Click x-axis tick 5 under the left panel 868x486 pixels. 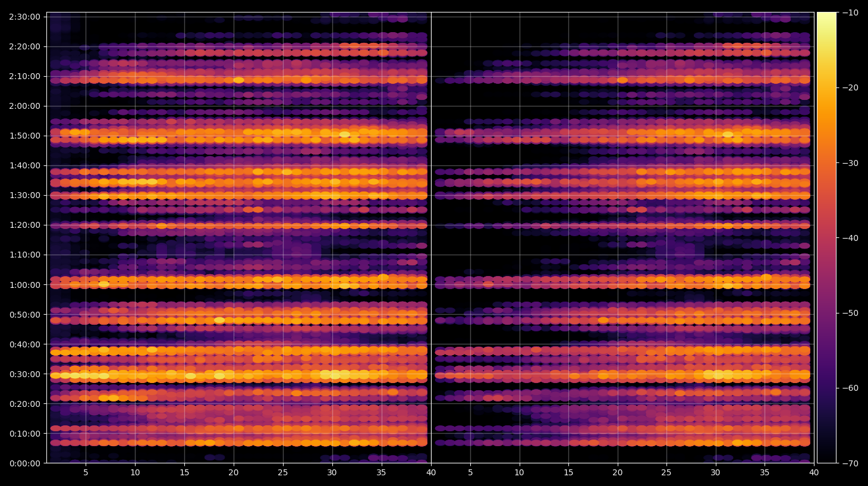86,472
